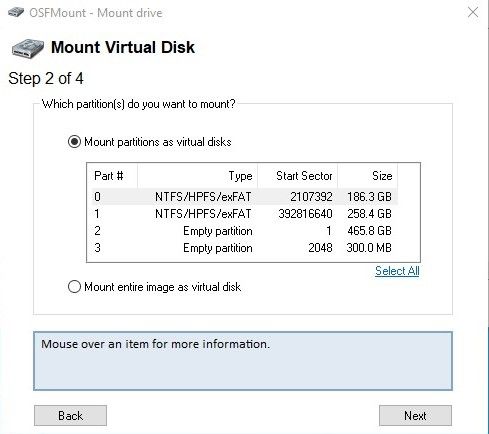This screenshot has width=489, height=434.
Task: Select partition 3 of 300.0 MB
Action: pyautogui.click(x=245, y=248)
